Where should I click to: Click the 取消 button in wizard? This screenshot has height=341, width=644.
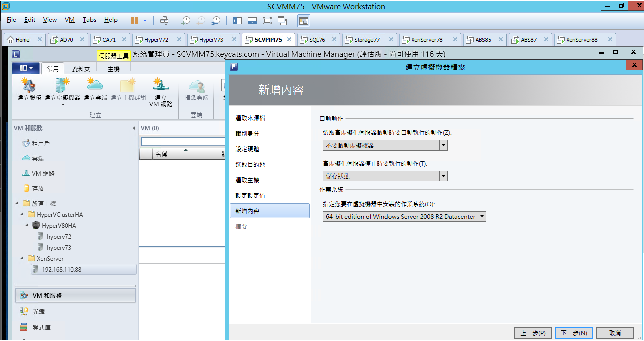[615, 333]
